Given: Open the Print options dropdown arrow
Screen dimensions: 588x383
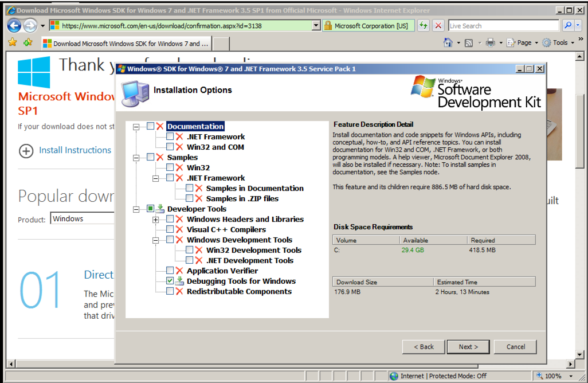Looking at the screenshot, I should [501, 43].
